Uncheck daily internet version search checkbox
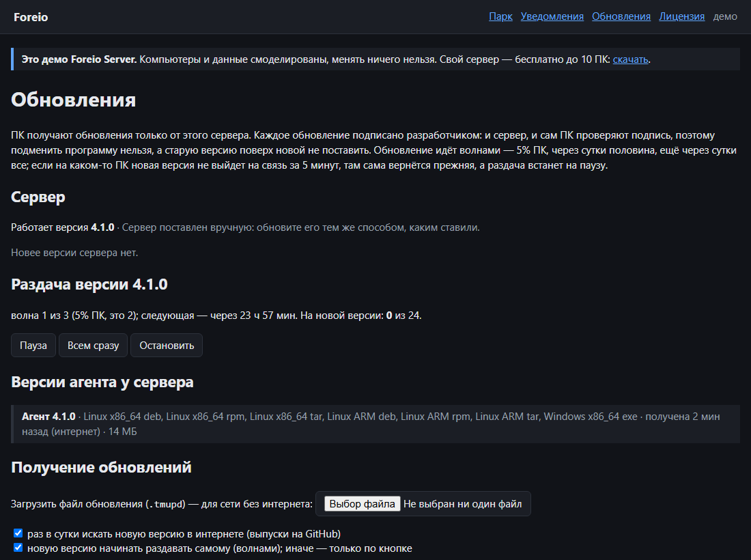The image size is (751, 560). [x=18, y=533]
